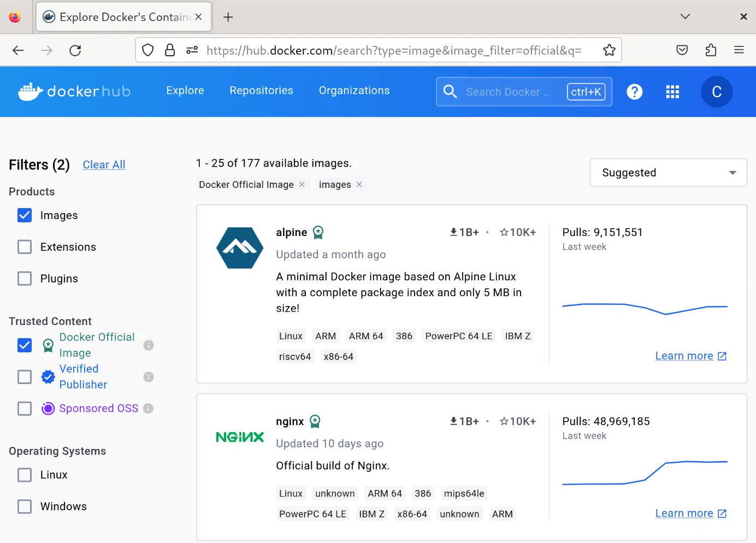Select the Repositories menu item
The width and height of the screenshot is (756, 543).
pyautogui.click(x=261, y=91)
